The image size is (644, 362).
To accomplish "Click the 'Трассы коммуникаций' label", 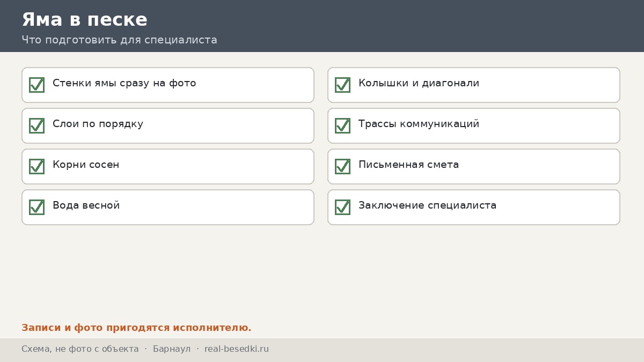I will point(419,124).
